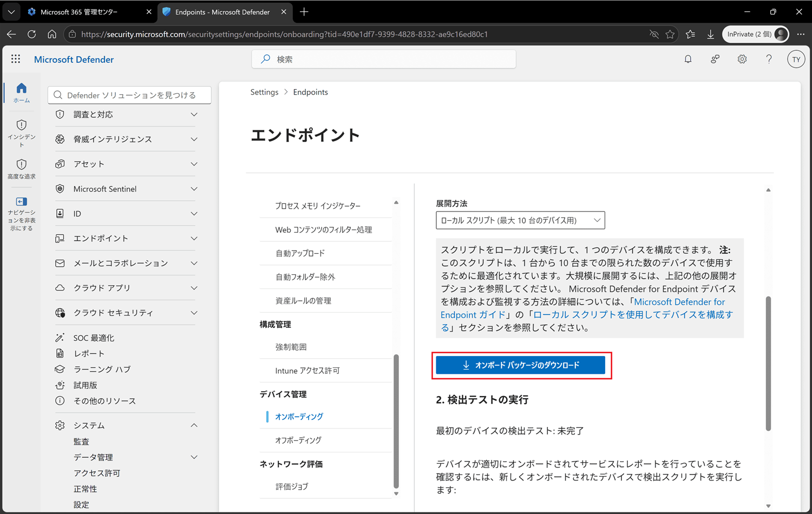Screen dimensions: 812x514
Task: Open ローカル スクリプトを使用してデバイスを構成する link
Action: click(x=587, y=321)
